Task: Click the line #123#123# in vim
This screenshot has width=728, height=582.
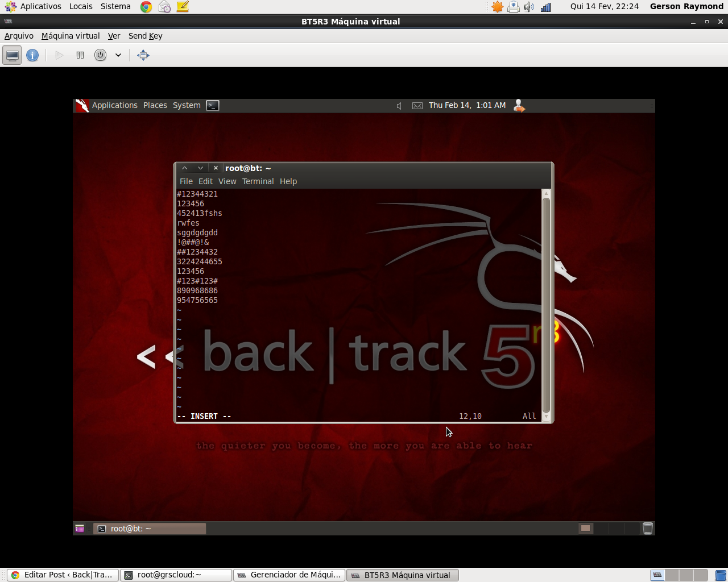Action: [x=197, y=281]
